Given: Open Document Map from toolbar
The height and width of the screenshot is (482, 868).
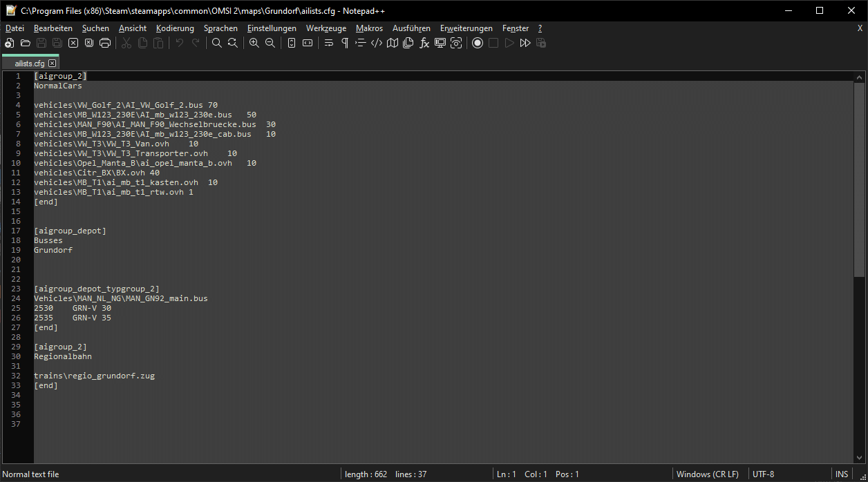Looking at the screenshot, I should click(393, 43).
